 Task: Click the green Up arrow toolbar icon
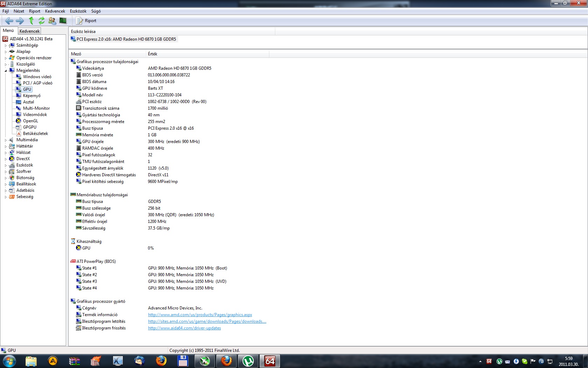(31, 21)
